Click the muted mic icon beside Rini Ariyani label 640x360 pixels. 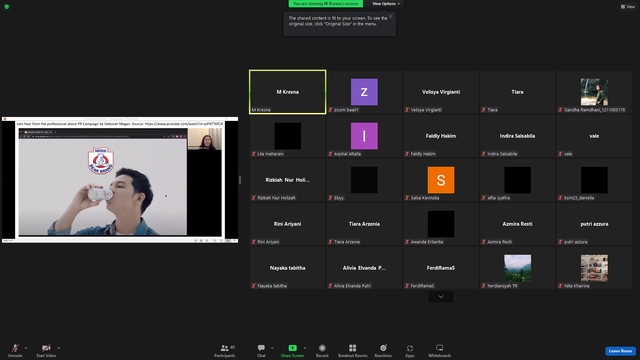click(253, 242)
